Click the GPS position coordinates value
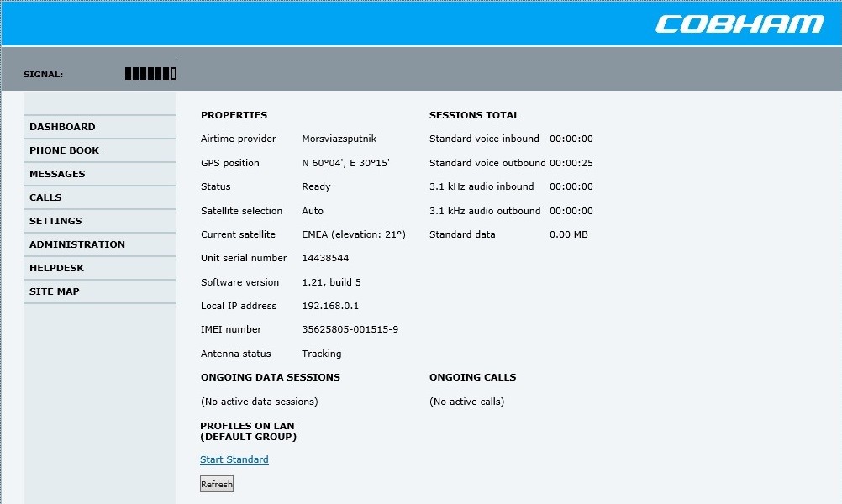 [345, 163]
